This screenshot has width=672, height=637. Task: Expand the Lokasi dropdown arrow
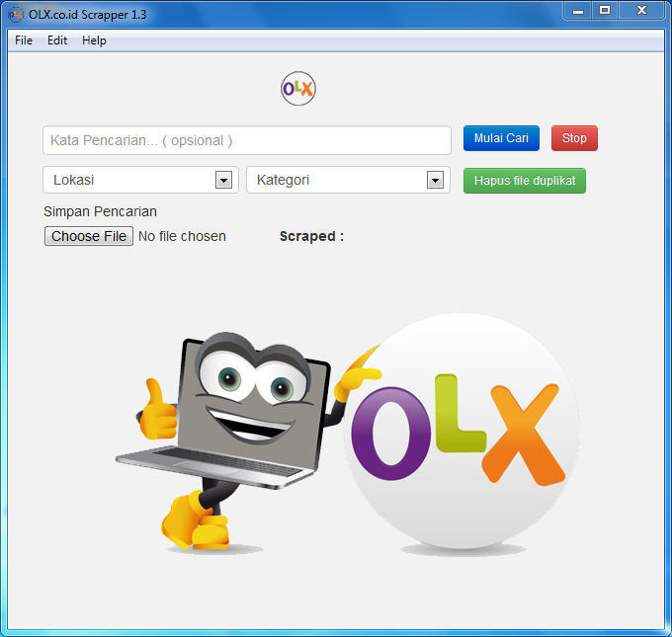(x=223, y=180)
